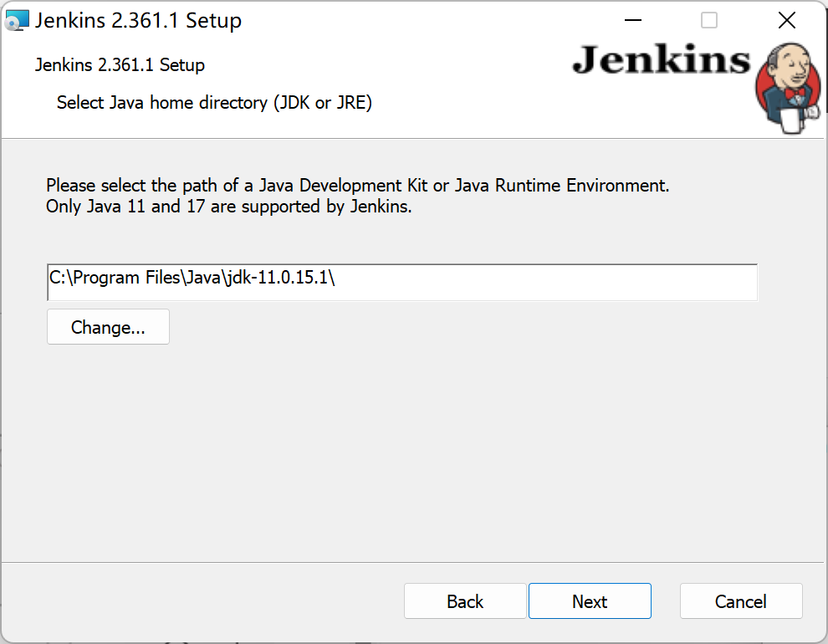This screenshot has width=828, height=644.
Task: Minimize the Jenkins Setup window
Action: (632, 21)
